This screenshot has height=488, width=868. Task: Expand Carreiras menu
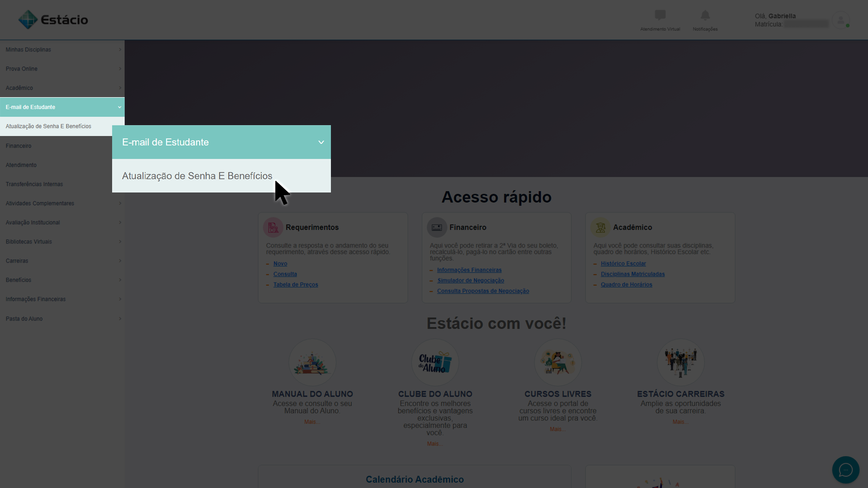[62, 261]
